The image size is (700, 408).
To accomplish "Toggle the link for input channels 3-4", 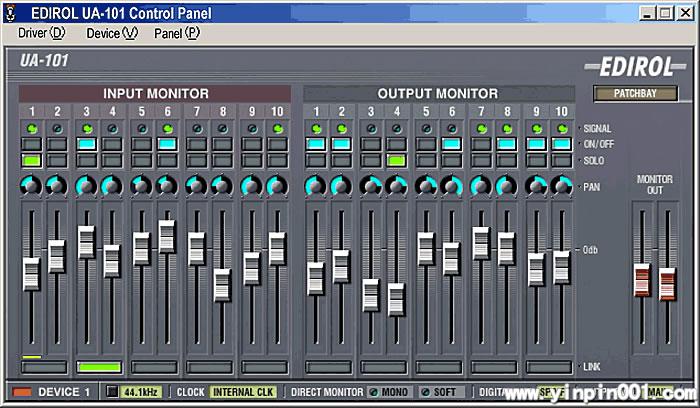I will point(99,367).
